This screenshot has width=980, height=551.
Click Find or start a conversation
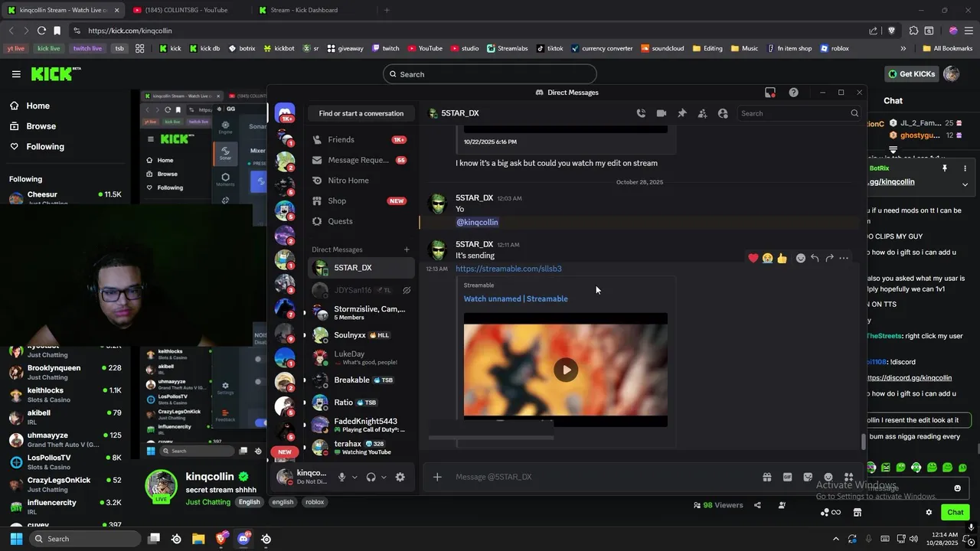pyautogui.click(x=361, y=113)
